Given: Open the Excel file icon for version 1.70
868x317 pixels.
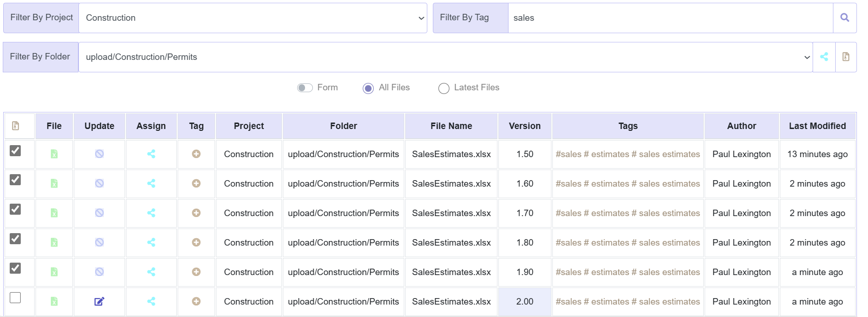Looking at the screenshot, I should pyautogui.click(x=54, y=213).
